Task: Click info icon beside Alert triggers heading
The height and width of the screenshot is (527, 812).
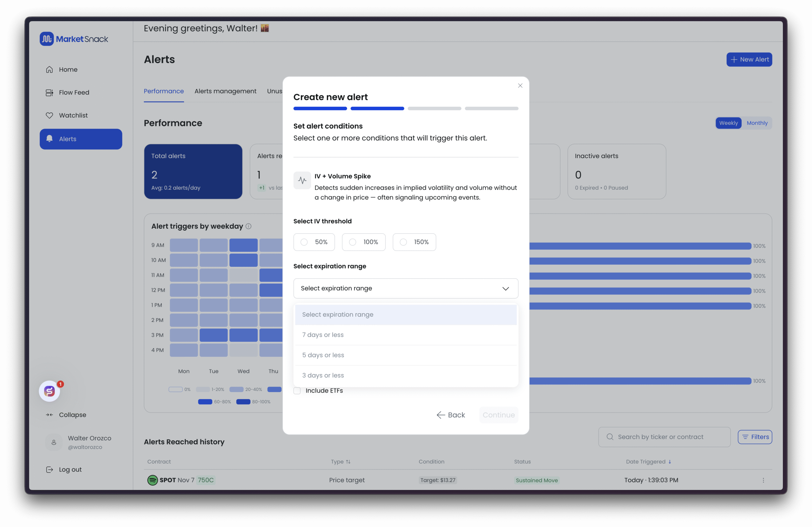Action: coord(249,226)
